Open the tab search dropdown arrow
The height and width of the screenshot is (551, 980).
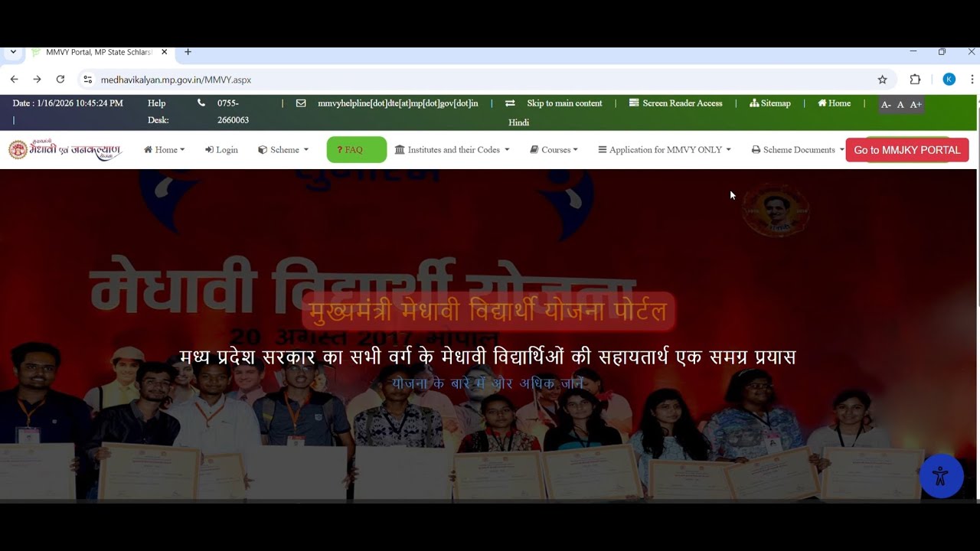13,52
